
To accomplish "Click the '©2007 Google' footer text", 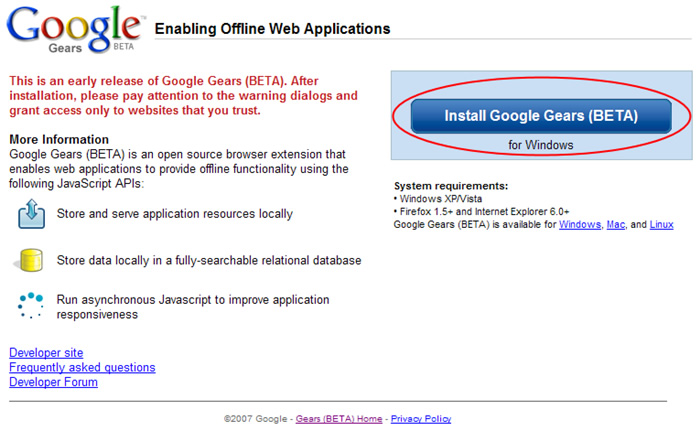I will [255, 419].
